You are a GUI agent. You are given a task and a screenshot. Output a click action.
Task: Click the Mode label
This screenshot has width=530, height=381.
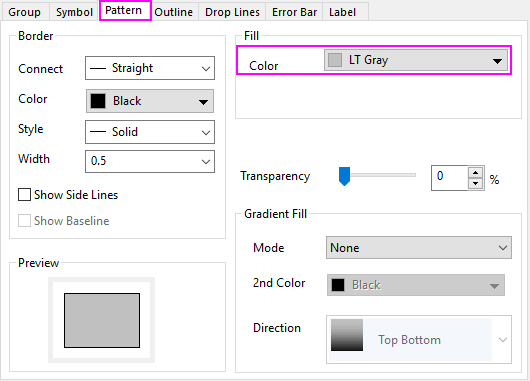pos(269,248)
